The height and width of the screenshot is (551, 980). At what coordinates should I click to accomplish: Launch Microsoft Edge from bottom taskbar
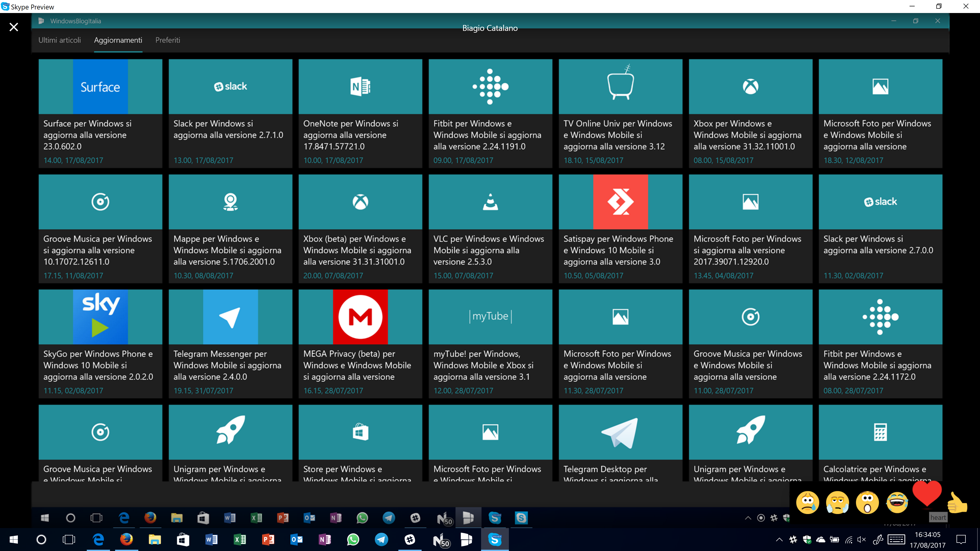click(98, 539)
